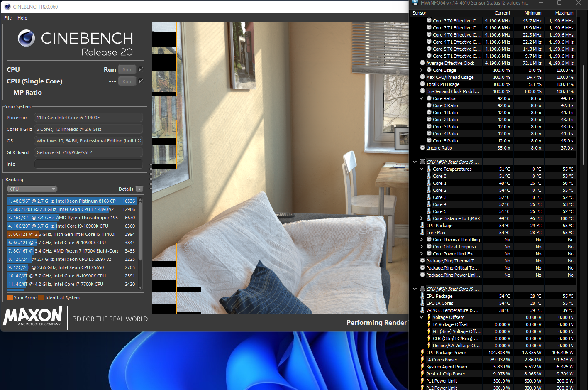Click the thermometer icon beside CPU IA Cores
The width and height of the screenshot is (588, 390).
(x=422, y=303)
